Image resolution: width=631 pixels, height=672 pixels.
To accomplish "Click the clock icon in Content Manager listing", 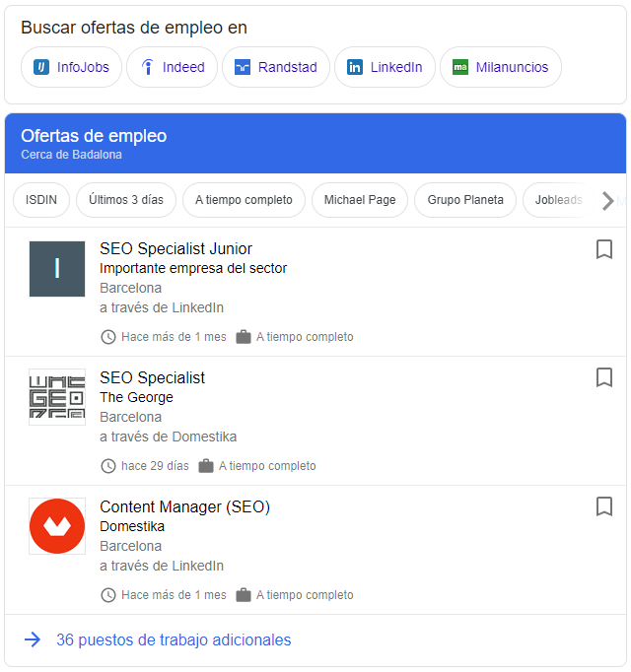I will (108, 595).
